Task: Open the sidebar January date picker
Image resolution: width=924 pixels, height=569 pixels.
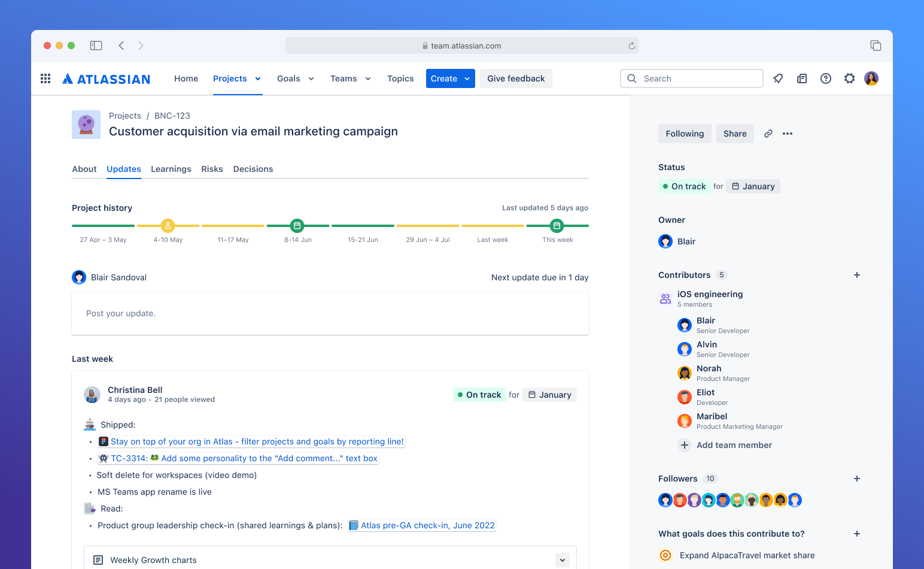Action: [753, 186]
